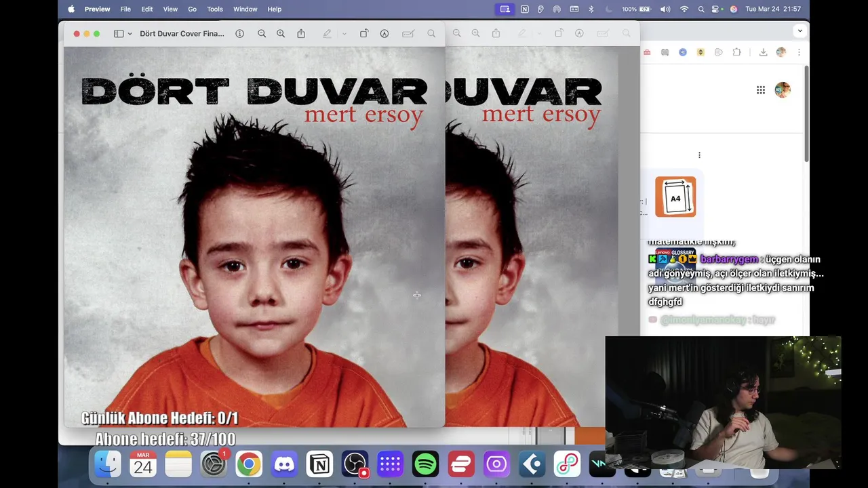Open the Wi-Fi menu
Image resolution: width=868 pixels, height=488 pixels.
(x=684, y=9)
